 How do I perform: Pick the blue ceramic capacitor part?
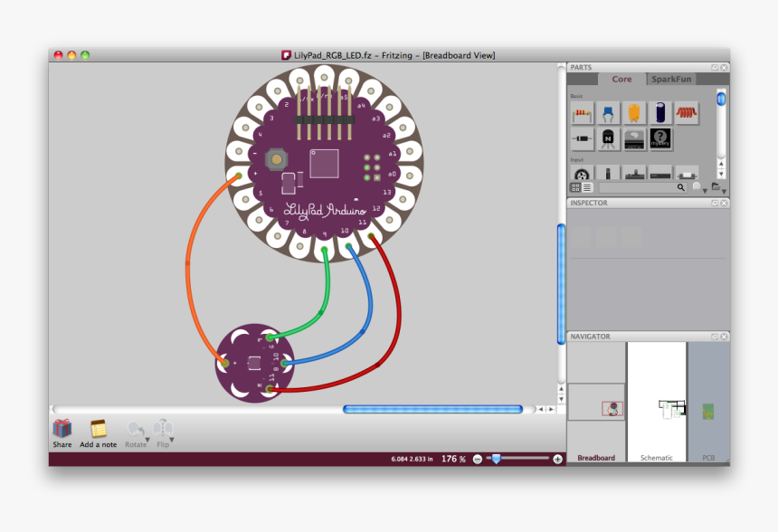[608, 114]
